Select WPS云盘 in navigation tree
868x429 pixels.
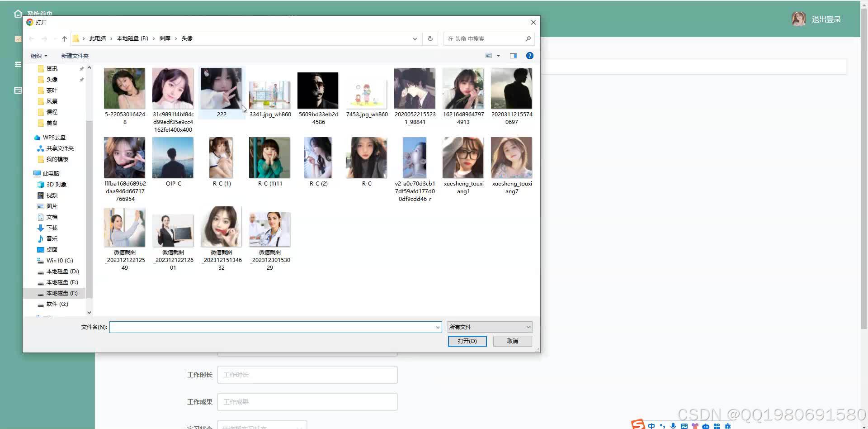[x=54, y=138]
